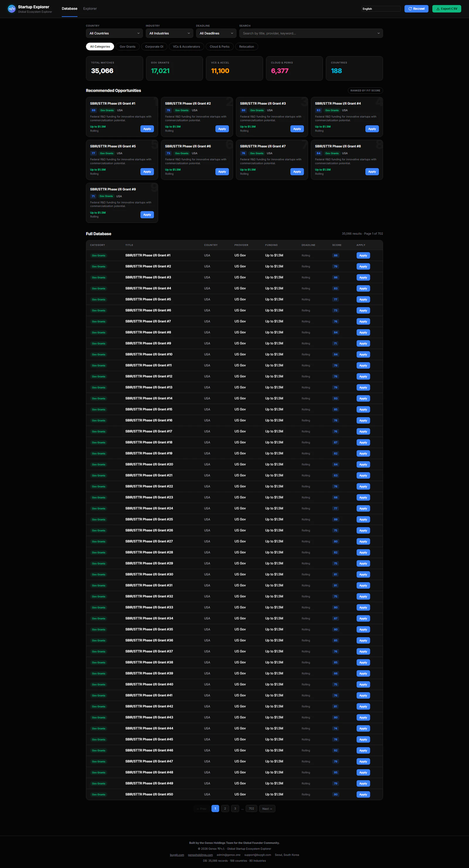Click Apply in table row Grant #25
Viewport: 469px width, 868px height.
tap(363, 519)
